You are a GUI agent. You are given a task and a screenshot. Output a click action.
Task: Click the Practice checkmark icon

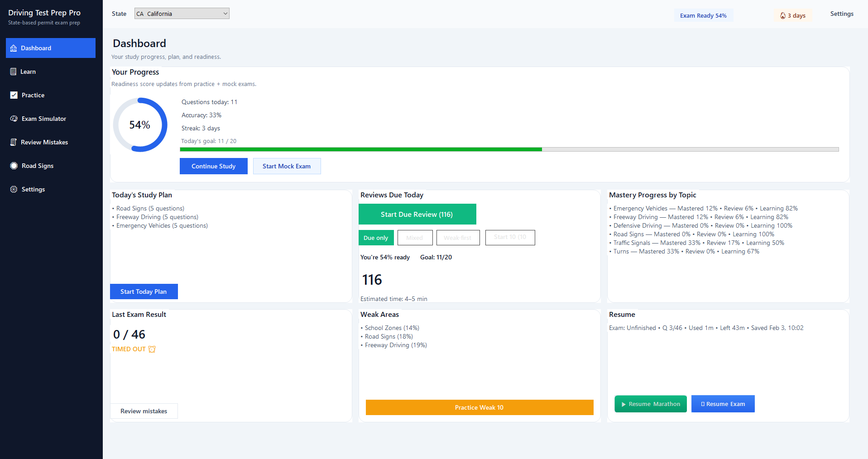coord(14,95)
